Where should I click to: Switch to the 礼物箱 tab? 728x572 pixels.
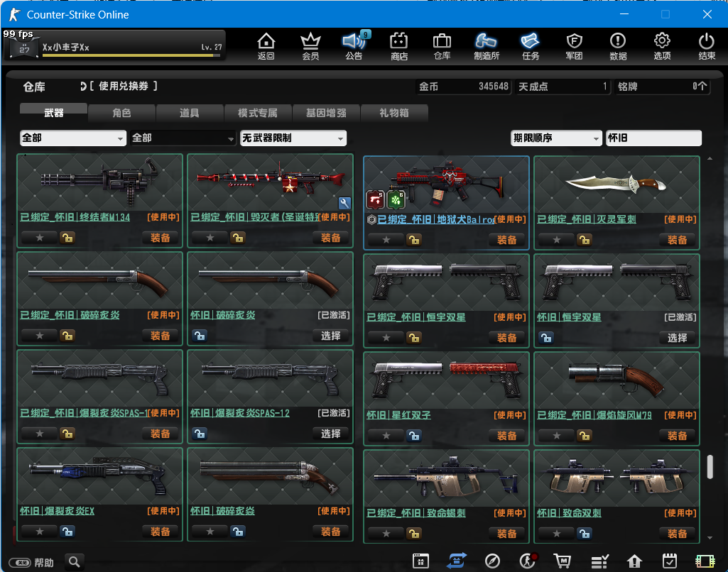(393, 113)
